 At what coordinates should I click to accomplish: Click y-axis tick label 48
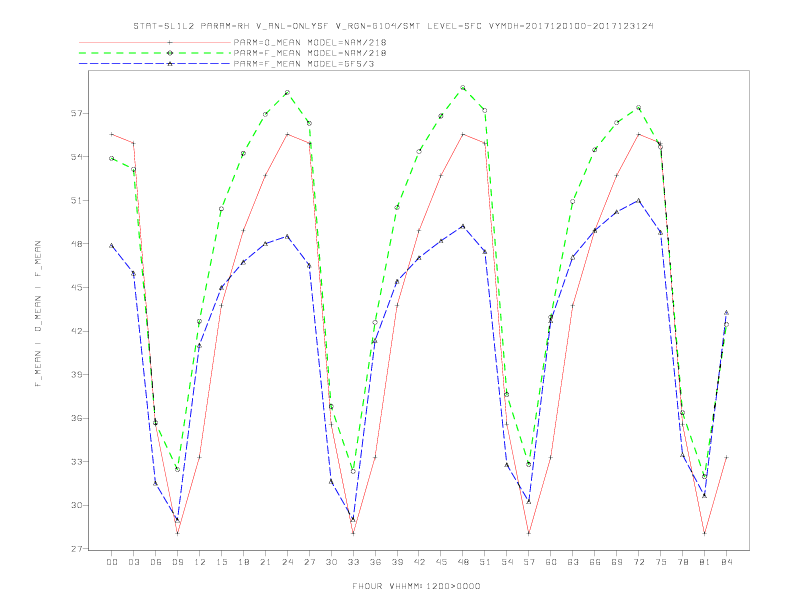[76, 244]
